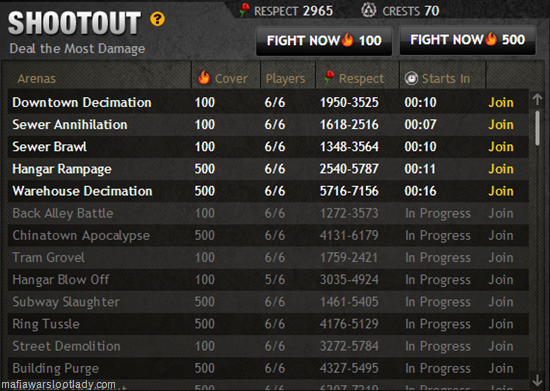Open the yellow question mark help icon
Viewport: 550px width, 391px height.
pos(157,19)
